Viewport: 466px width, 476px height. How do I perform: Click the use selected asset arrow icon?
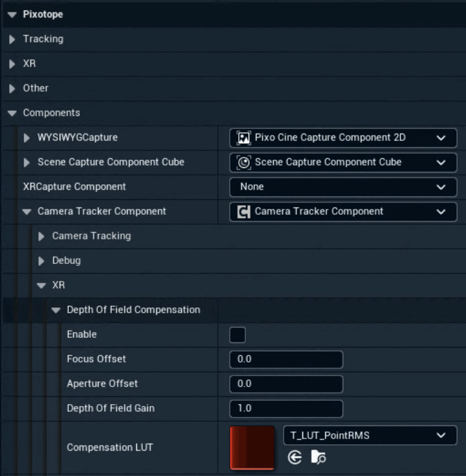coord(295,458)
